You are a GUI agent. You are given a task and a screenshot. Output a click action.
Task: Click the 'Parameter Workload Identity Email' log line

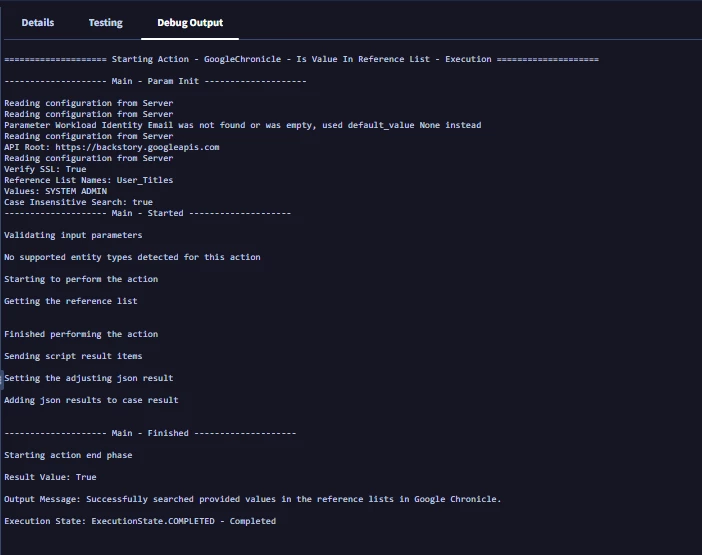pos(243,125)
